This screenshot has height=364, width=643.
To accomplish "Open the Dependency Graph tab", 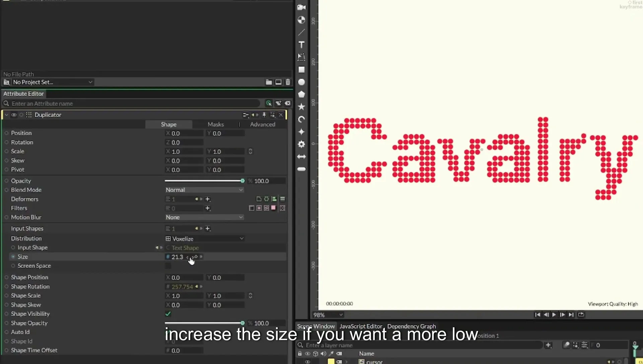I will pyautogui.click(x=412, y=326).
